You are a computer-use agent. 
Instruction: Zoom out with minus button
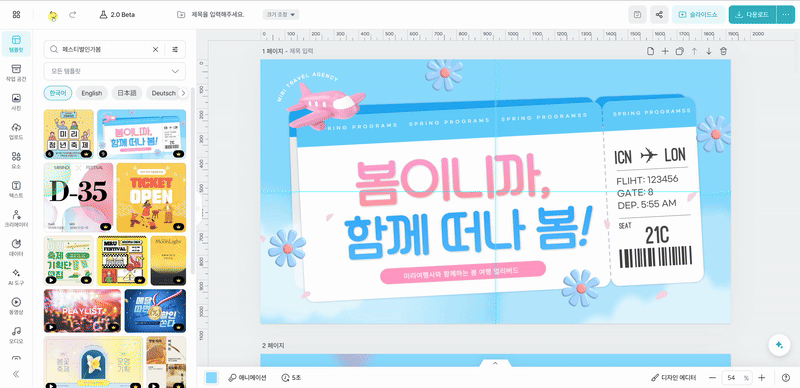[x=713, y=378]
